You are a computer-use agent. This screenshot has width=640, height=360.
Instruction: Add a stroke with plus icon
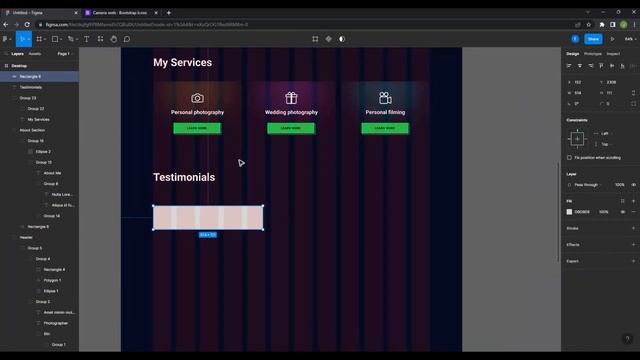[633, 228]
